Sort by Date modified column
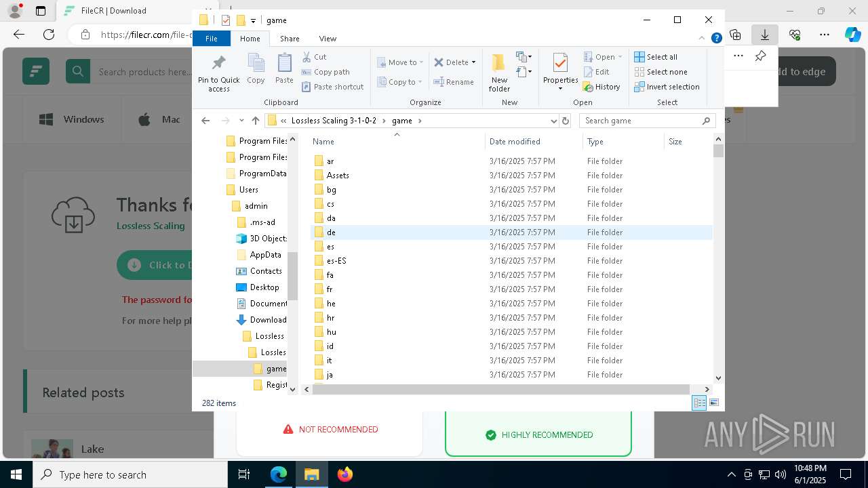This screenshot has width=868, height=488. [x=534, y=141]
